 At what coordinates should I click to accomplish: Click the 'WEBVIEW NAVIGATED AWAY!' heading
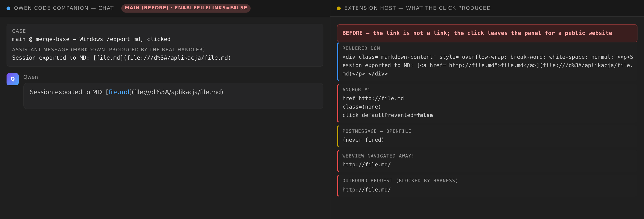coord(378,156)
